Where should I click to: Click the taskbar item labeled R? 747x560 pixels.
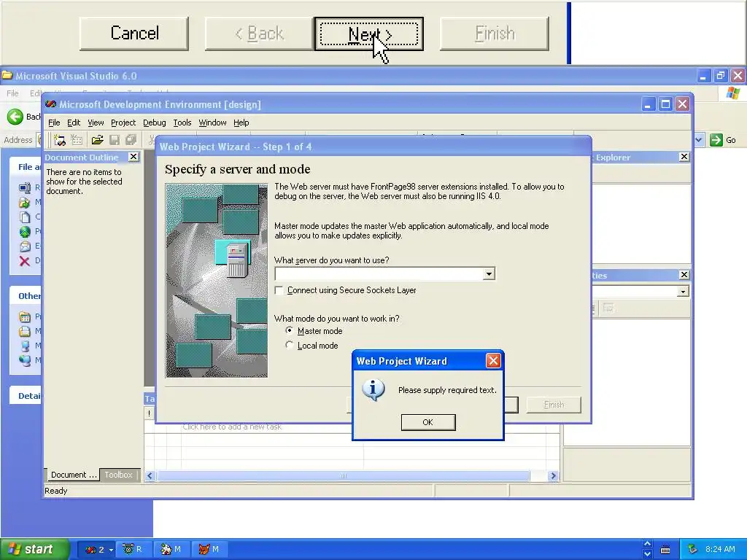click(x=133, y=549)
